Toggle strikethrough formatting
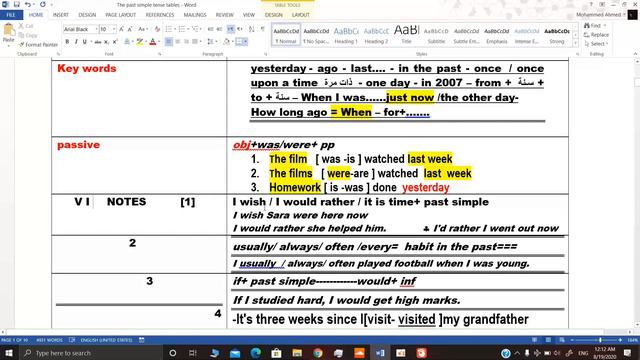The height and width of the screenshot is (360, 640). pyautogui.click(x=98, y=42)
